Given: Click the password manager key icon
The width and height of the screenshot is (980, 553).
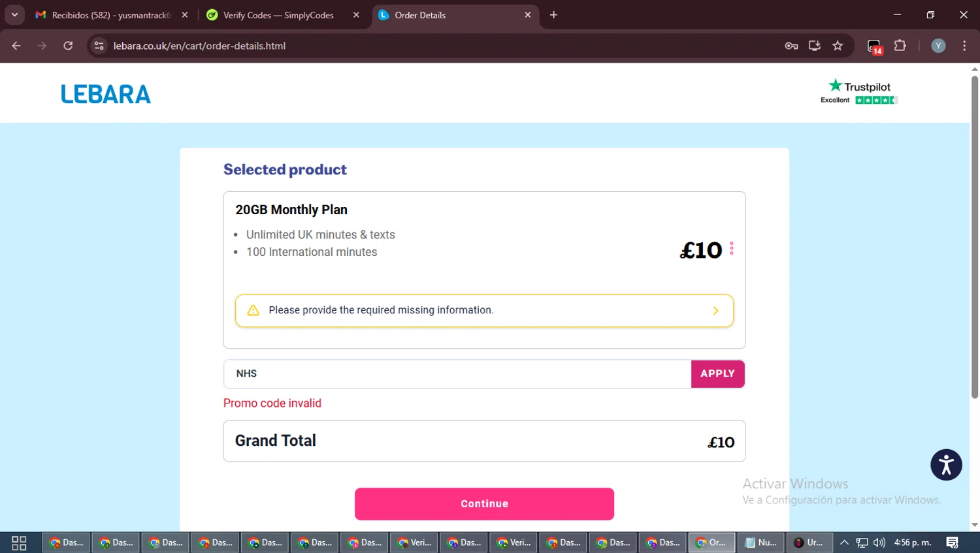Looking at the screenshot, I should click(791, 46).
